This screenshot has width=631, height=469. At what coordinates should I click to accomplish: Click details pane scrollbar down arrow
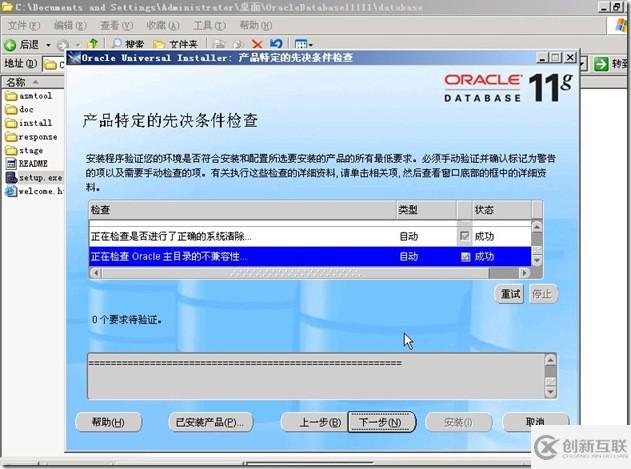coord(550,392)
